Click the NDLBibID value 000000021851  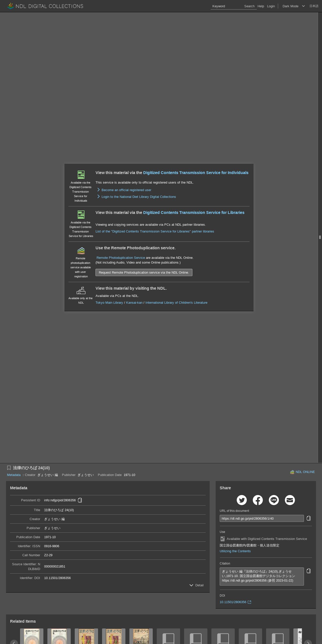[x=55, y=567]
